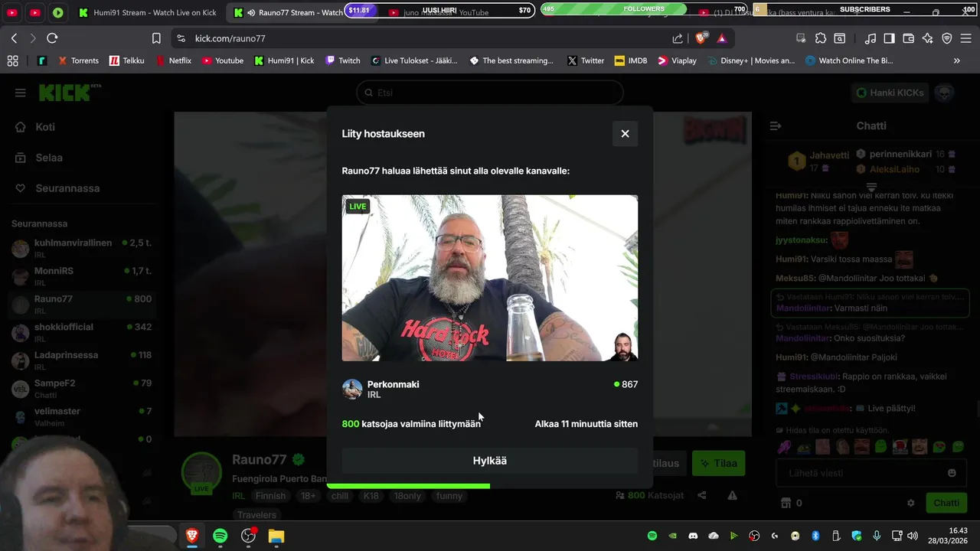Report stream with warning triangle icon
The image size is (980, 551).
coord(732,496)
